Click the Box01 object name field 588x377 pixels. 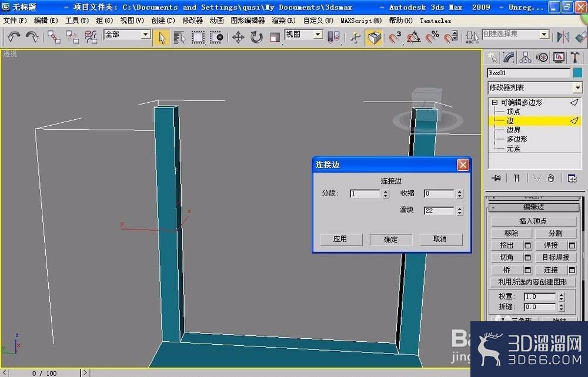tap(529, 73)
